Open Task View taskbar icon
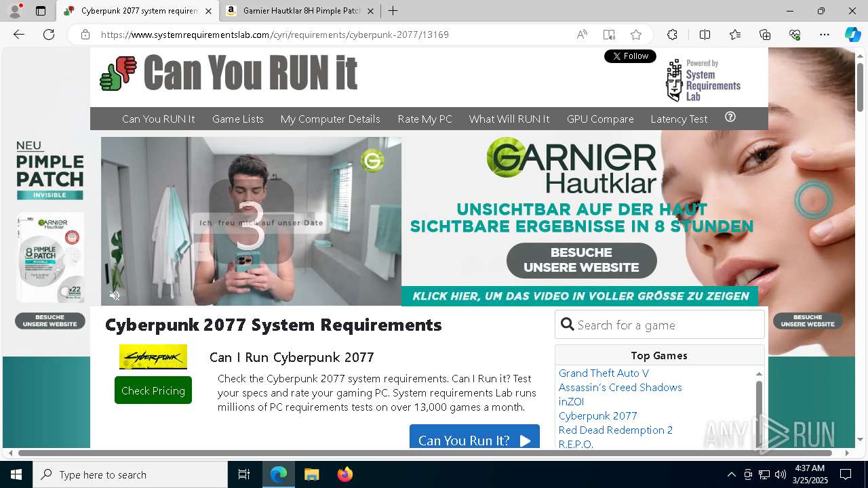This screenshot has width=868, height=488. (x=244, y=474)
